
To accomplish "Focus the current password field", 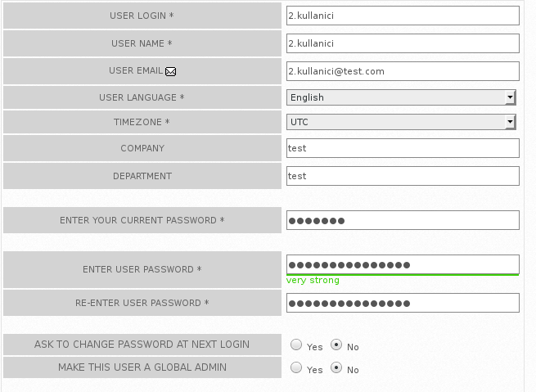I will point(403,220).
